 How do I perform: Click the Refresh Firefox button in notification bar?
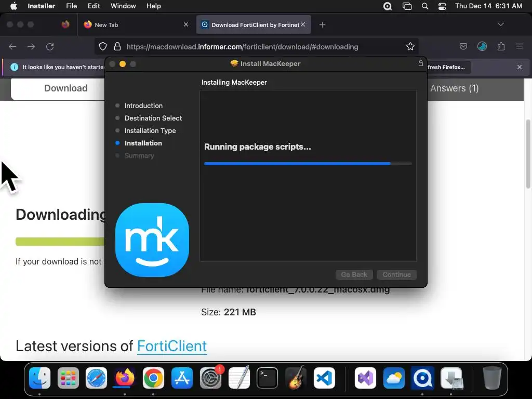tap(448, 67)
